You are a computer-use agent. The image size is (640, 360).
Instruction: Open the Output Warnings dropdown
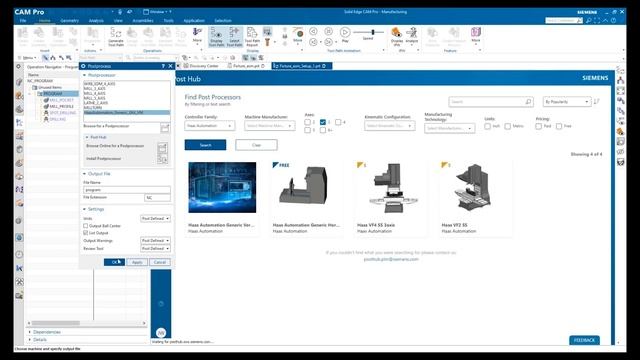pyautogui.click(x=155, y=241)
